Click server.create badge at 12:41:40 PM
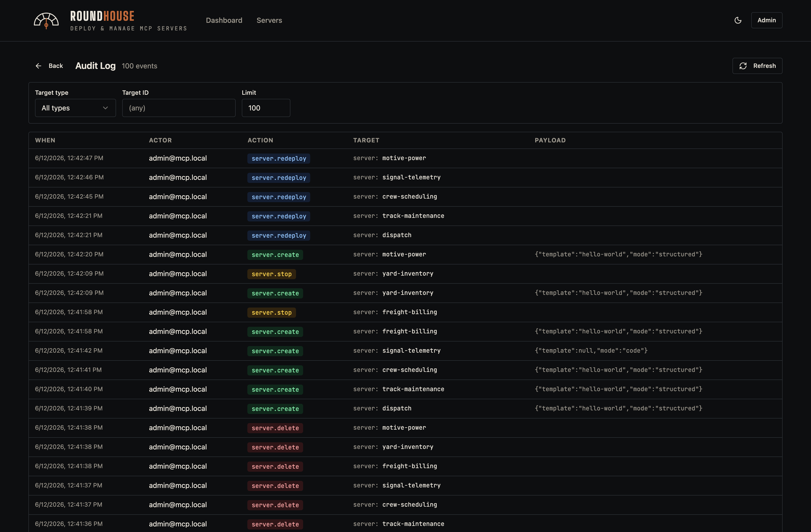The image size is (811, 532). pyautogui.click(x=275, y=389)
